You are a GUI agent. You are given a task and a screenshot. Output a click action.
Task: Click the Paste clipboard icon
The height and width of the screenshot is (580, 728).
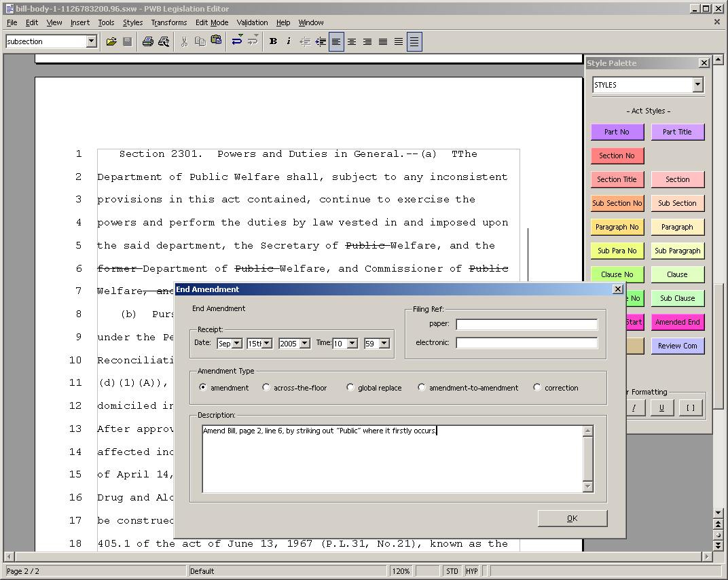click(x=216, y=41)
